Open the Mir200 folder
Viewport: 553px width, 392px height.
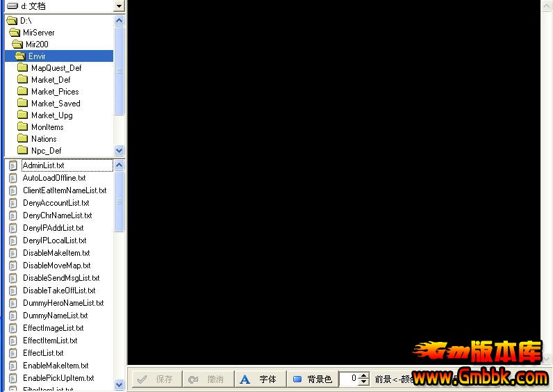[x=37, y=44]
